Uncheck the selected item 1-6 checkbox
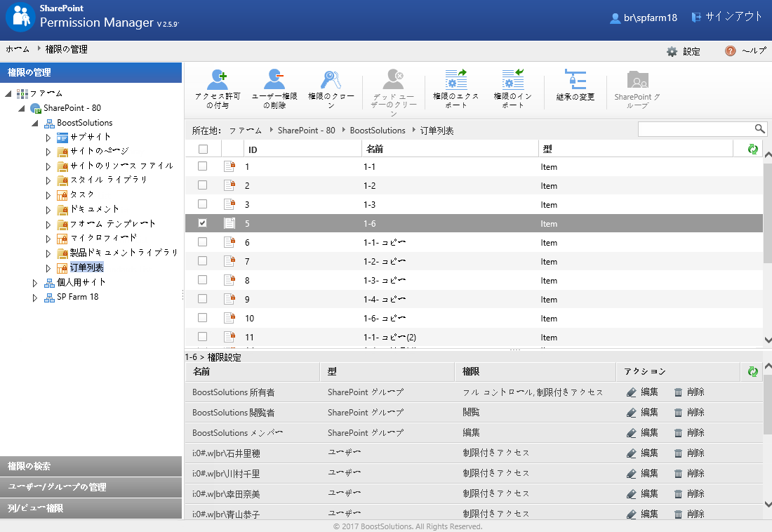 202,223
